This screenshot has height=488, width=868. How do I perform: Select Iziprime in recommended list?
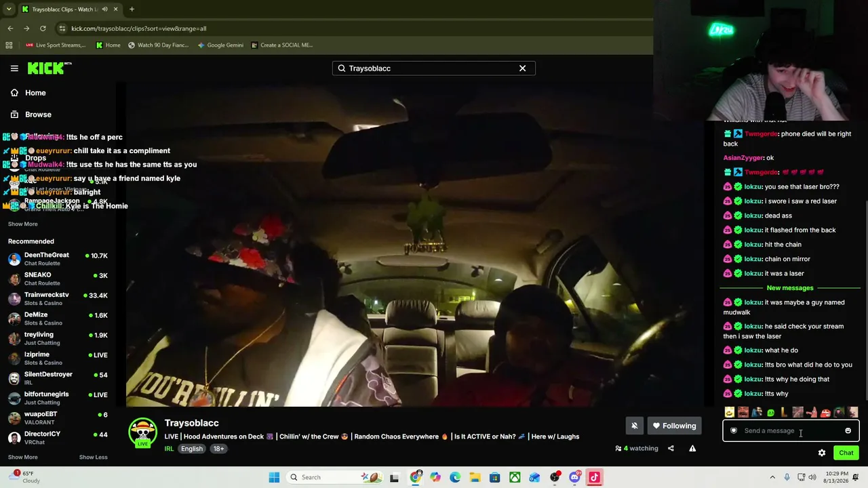point(58,358)
